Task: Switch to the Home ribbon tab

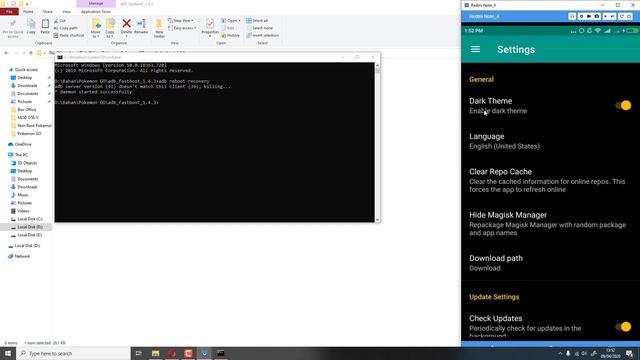Action: click(x=28, y=12)
